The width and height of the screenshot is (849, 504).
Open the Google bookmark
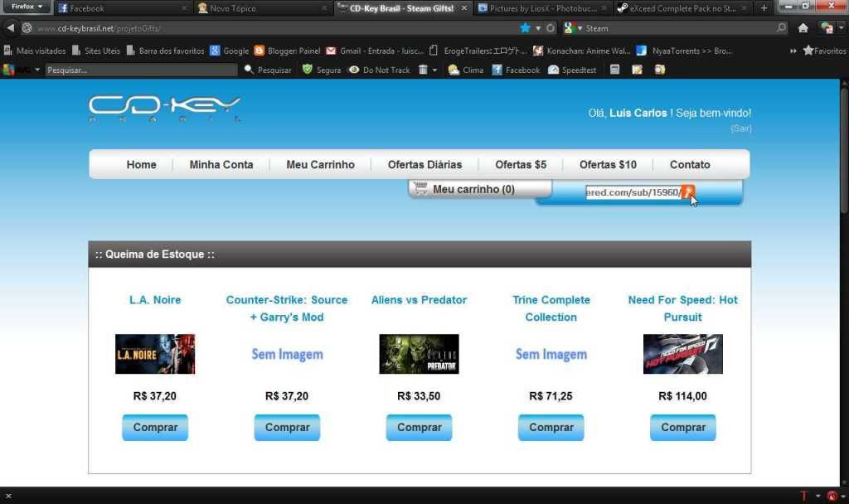pyautogui.click(x=230, y=51)
